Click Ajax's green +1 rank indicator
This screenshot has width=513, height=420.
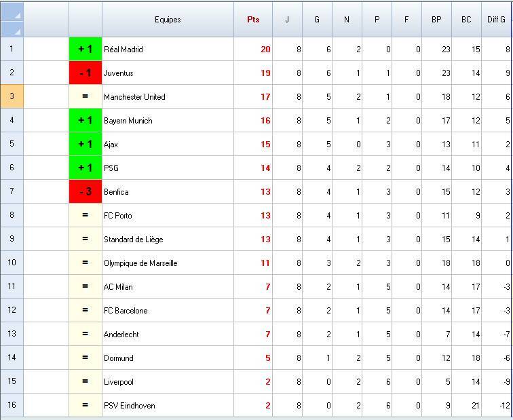tap(85, 144)
